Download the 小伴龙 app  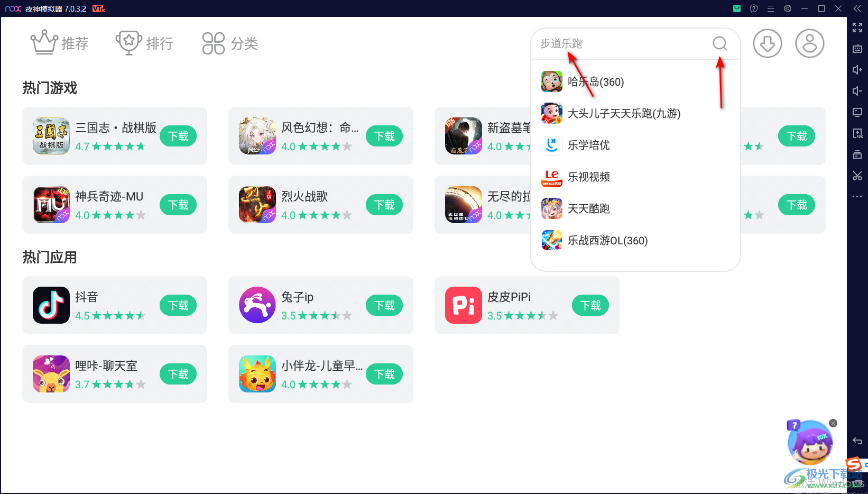coord(384,374)
